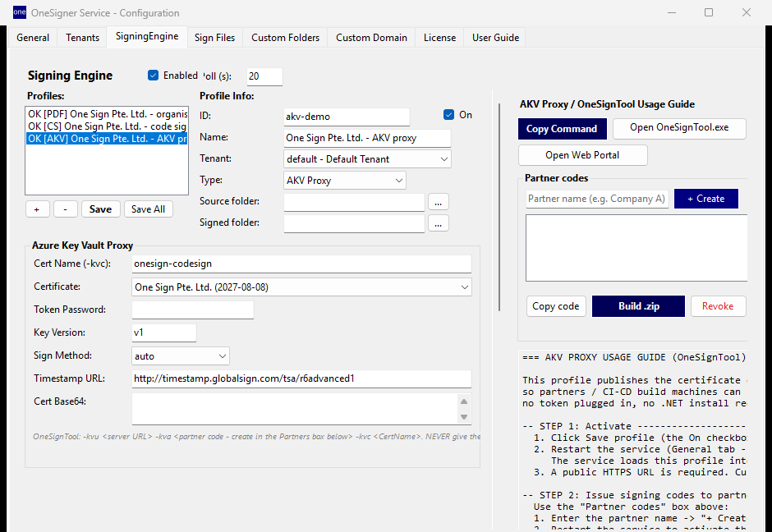Expand the Certificate dropdown
Viewport: 772px width, 532px height.
[x=301, y=287]
